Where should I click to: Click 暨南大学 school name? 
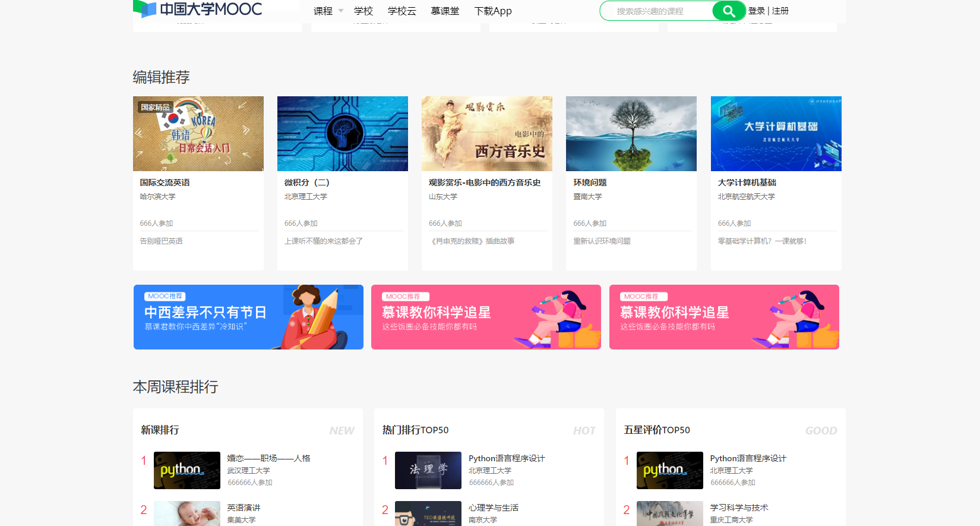pos(587,197)
